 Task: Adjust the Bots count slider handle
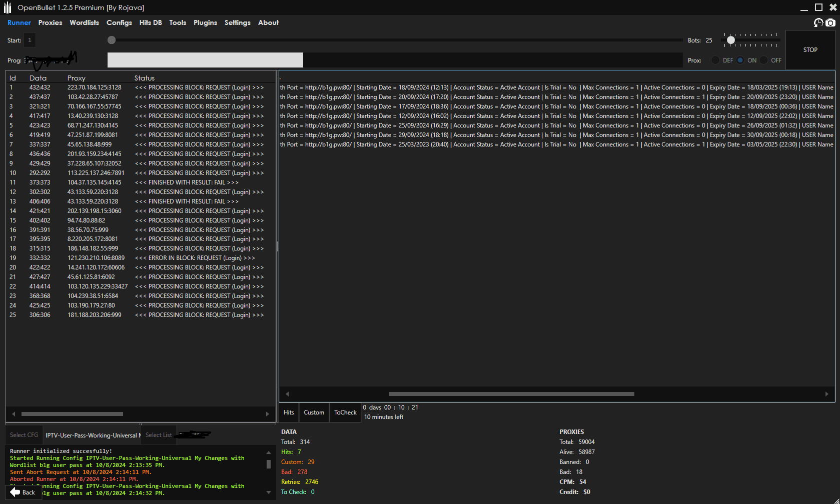point(731,40)
